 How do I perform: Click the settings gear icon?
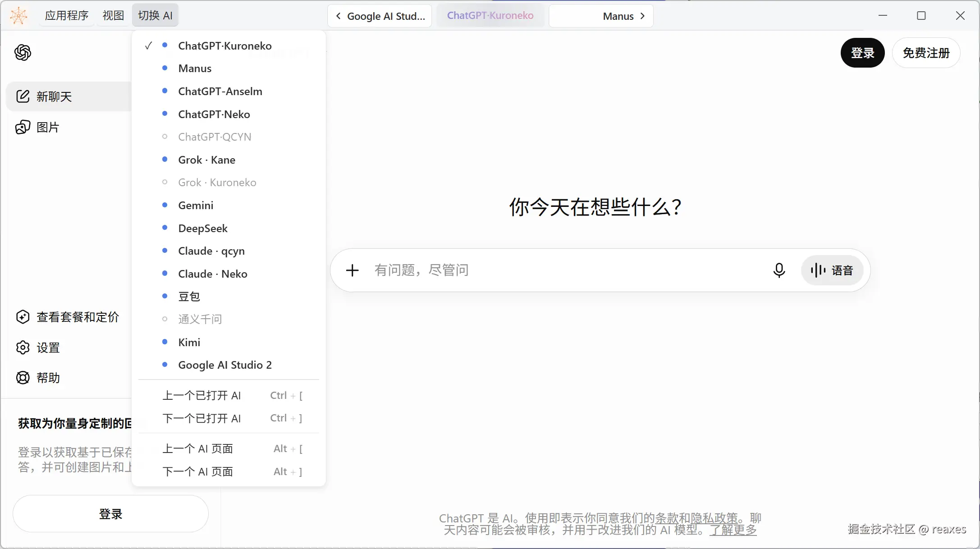pyautogui.click(x=23, y=348)
